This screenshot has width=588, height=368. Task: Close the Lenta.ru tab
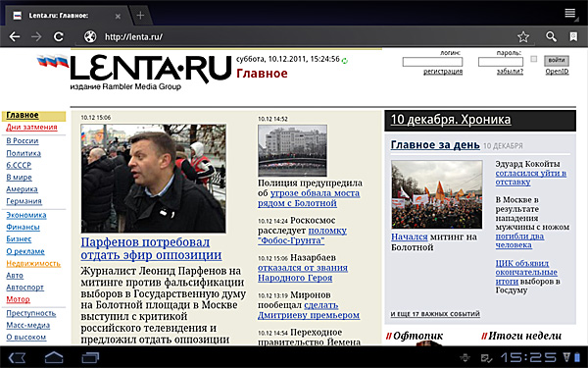pyautogui.click(x=118, y=16)
